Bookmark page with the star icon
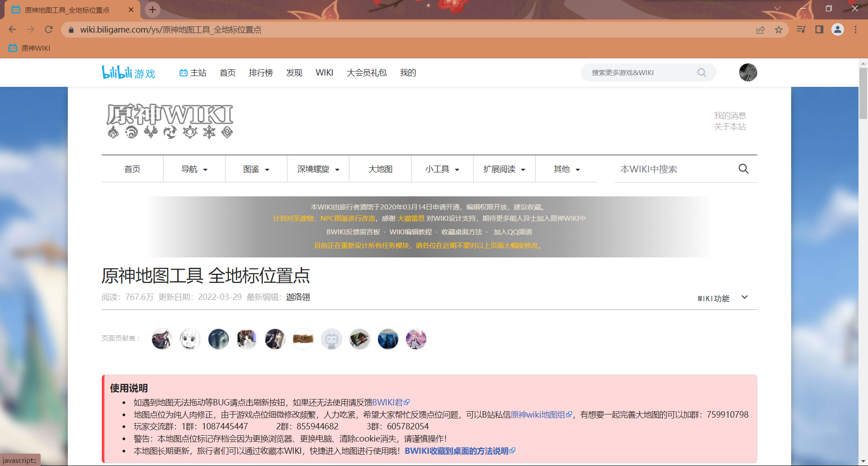Viewport: 868px width, 466px height. tap(778, 30)
